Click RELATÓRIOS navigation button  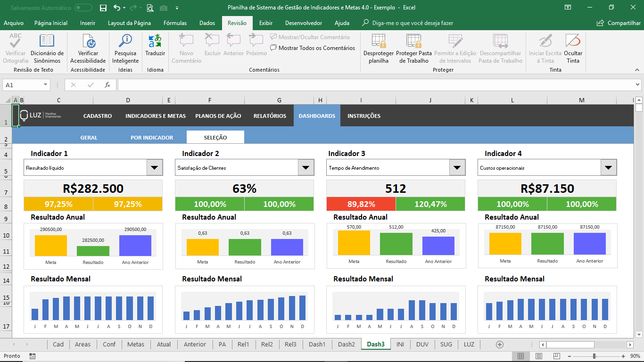point(270,116)
